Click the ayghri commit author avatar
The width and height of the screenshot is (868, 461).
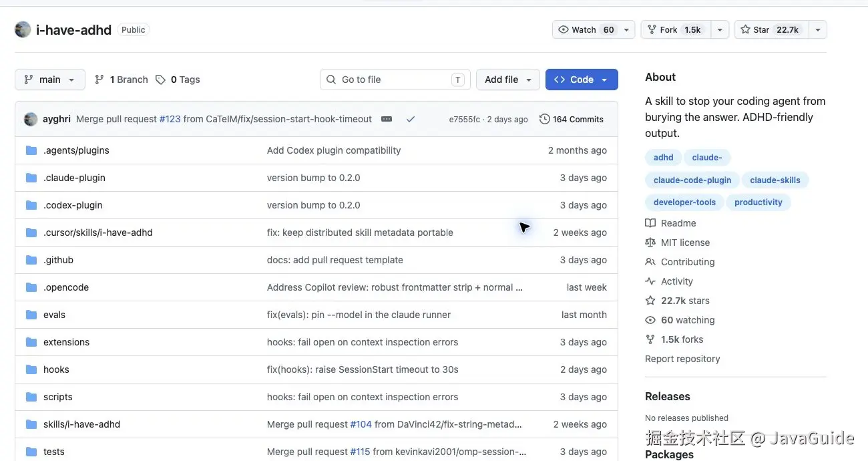[31, 119]
